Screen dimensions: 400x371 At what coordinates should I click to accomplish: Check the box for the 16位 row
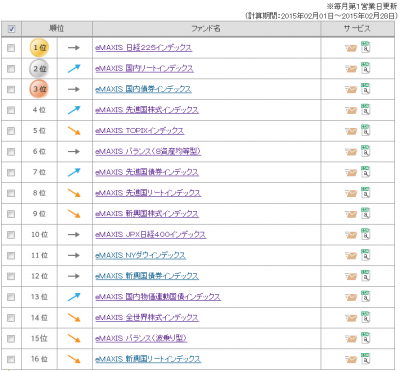point(11,359)
